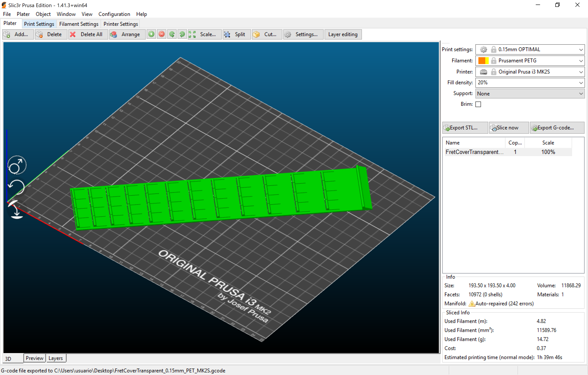Enable the Brim checkbox

[478, 104]
